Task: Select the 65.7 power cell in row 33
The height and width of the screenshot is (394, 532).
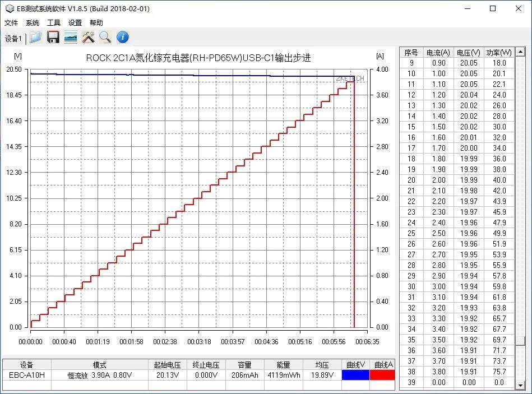Action: 499,318
